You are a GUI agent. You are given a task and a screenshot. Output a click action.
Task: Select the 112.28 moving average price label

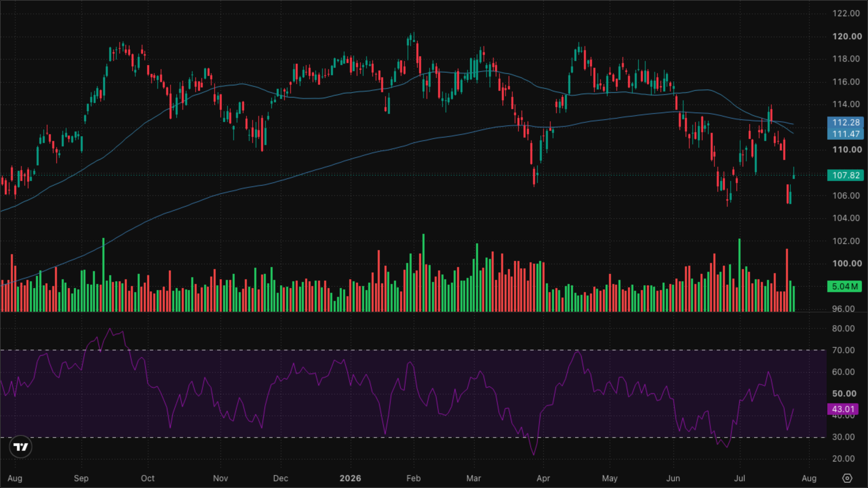coord(846,122)
